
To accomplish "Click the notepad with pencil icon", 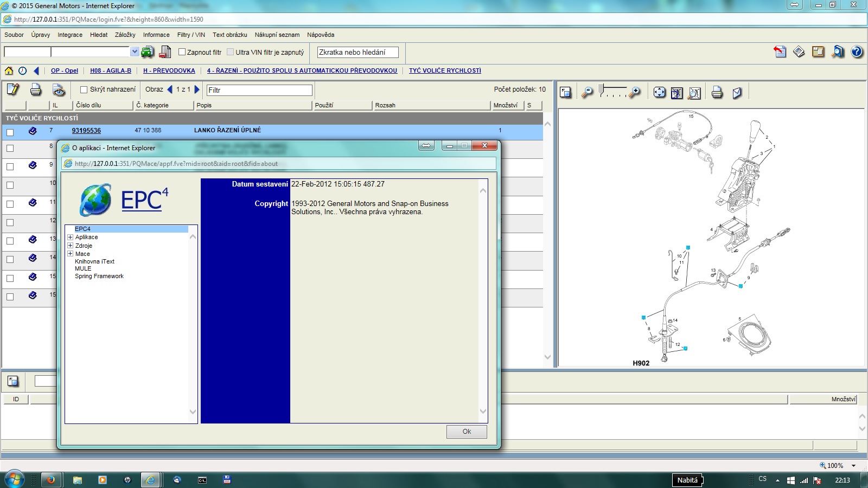I will pos(13,89).
